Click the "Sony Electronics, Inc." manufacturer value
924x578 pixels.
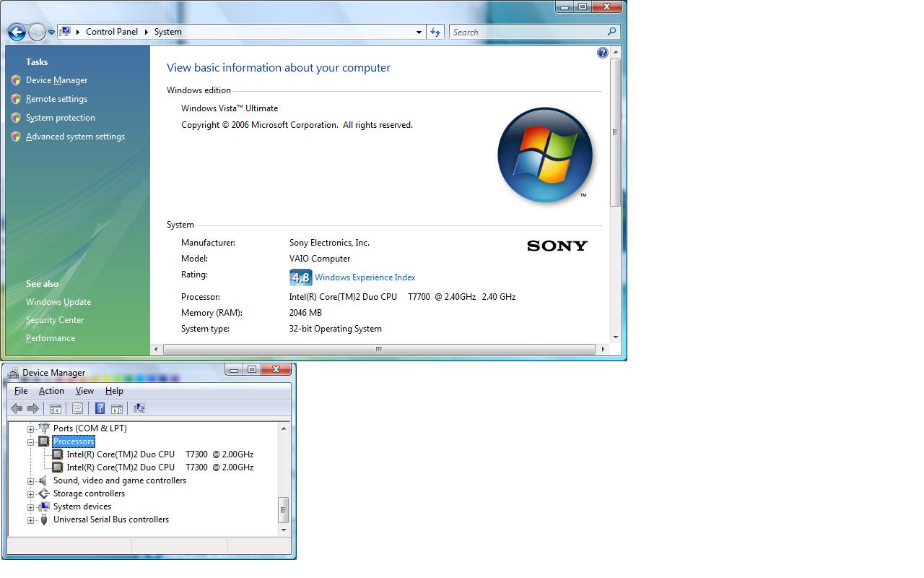tap(329, 243)
